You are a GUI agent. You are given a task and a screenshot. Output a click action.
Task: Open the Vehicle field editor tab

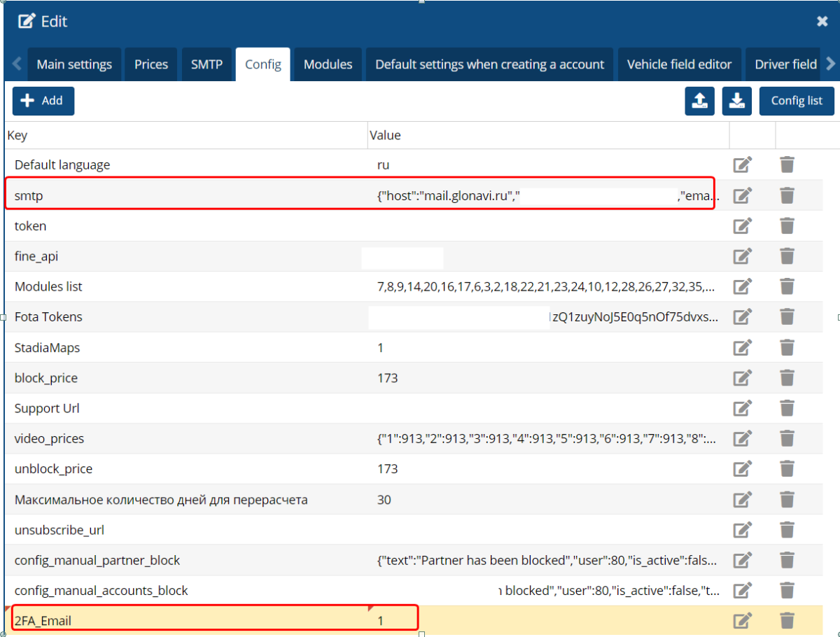point(679,64)
